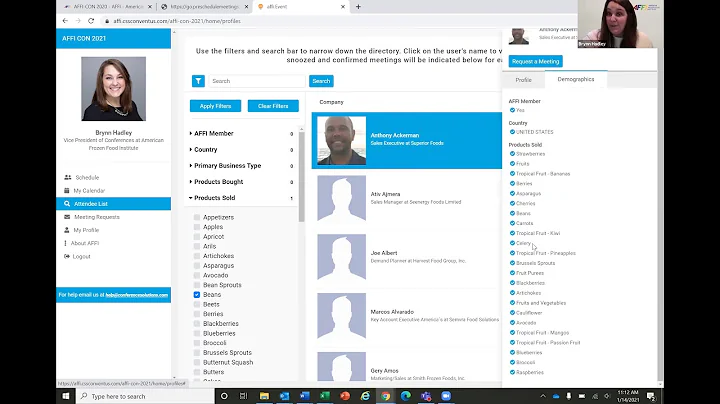Click the filter list scrollbar
The image size is (720, 404).
click(301, 177)
